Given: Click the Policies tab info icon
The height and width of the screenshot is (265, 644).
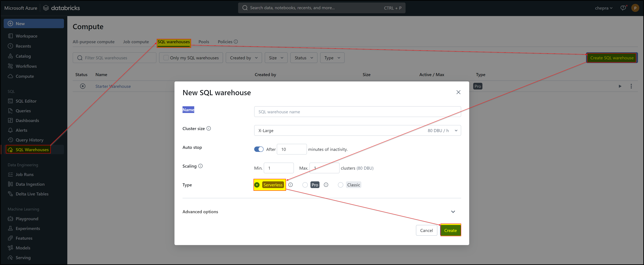Looking at the screenshot, I should point(236,42).
